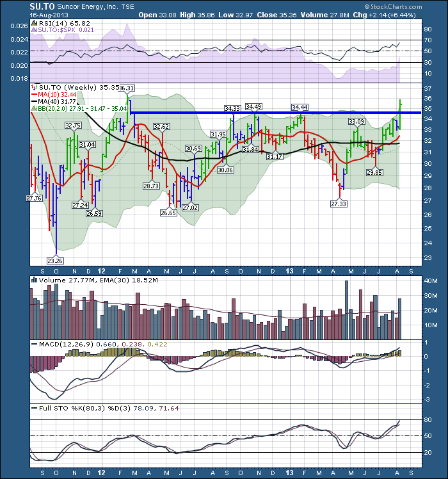The image size is (448, 479).
Task: Click the stochastic %K value 78.09
Action: coord(143,409)
